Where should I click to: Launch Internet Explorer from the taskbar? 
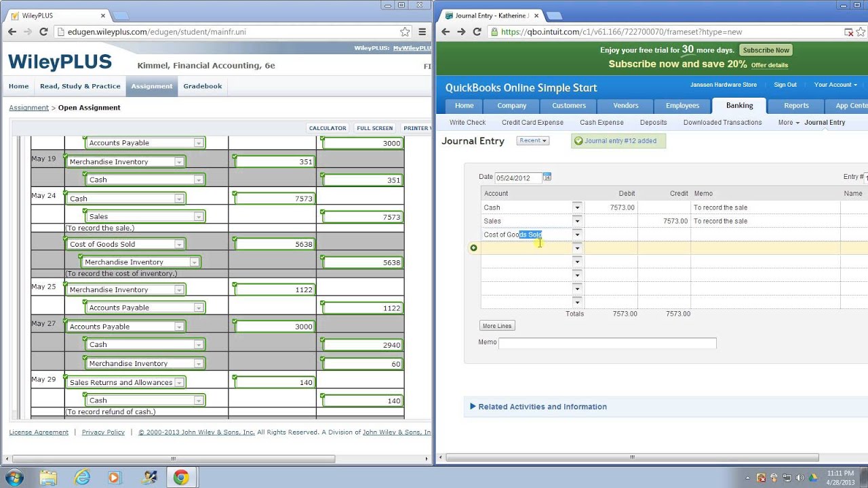coord(83,477)
